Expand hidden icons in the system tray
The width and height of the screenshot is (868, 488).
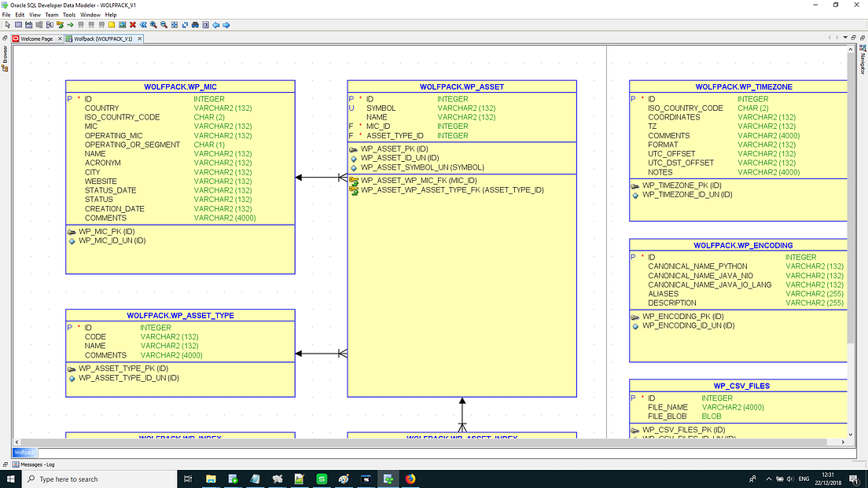768,478
